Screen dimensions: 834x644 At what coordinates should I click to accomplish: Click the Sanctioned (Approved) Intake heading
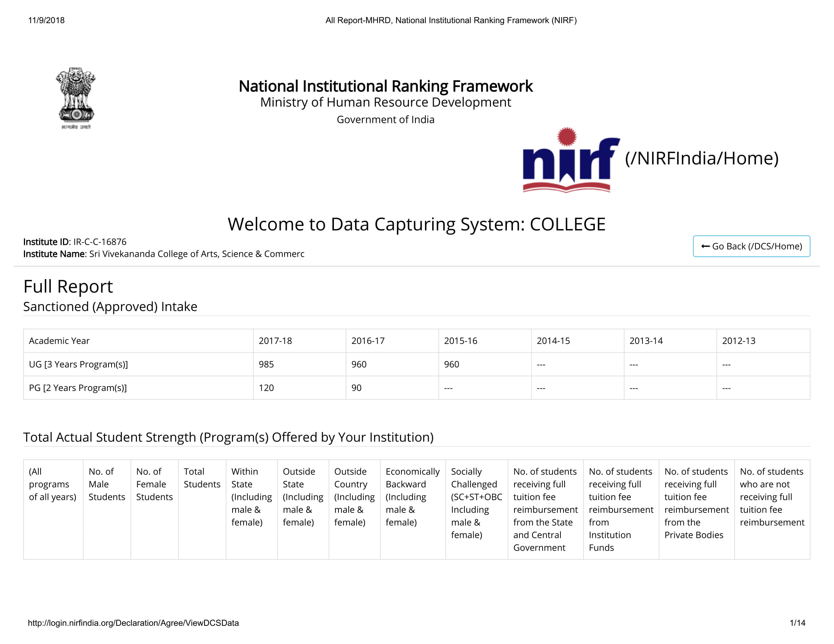tap(110, 306)
